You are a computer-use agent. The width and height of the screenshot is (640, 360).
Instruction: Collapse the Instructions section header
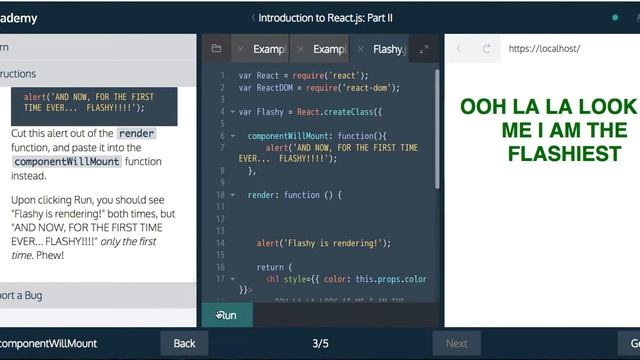coord(98,74)
